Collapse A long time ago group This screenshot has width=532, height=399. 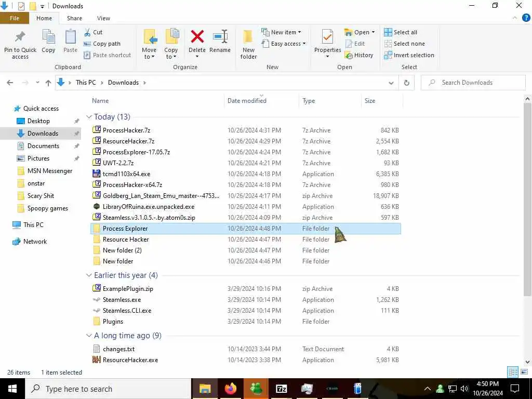tap(89, 336)
